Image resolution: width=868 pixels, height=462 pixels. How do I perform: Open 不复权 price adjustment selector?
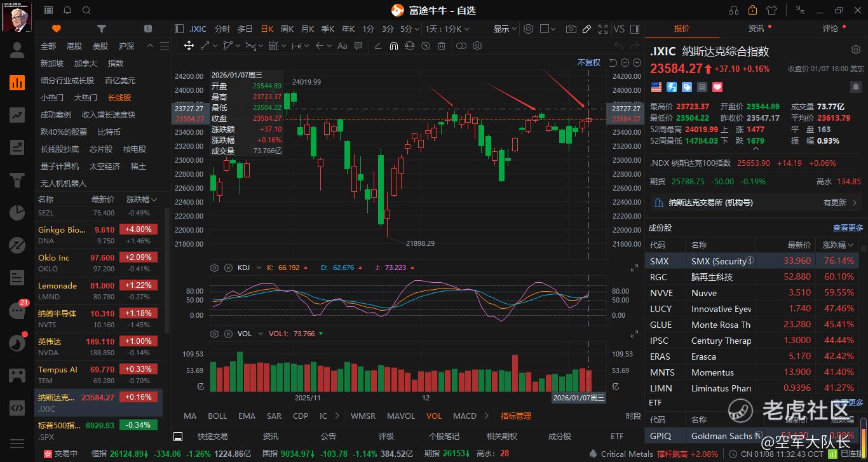pos(589,62)
